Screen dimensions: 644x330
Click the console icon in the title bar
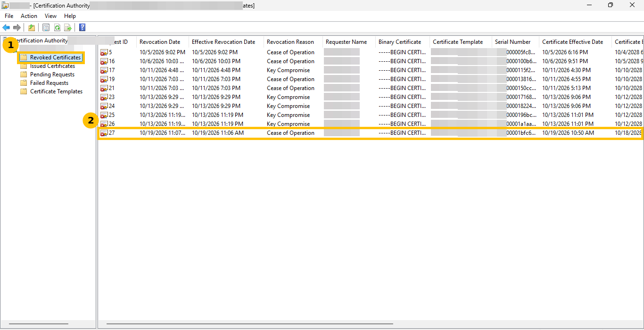5,5
